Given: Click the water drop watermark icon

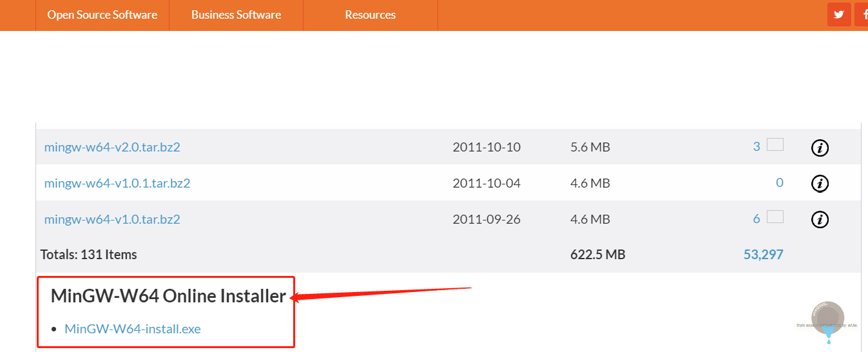Looking at the screenshot, I should pos(828,320).
